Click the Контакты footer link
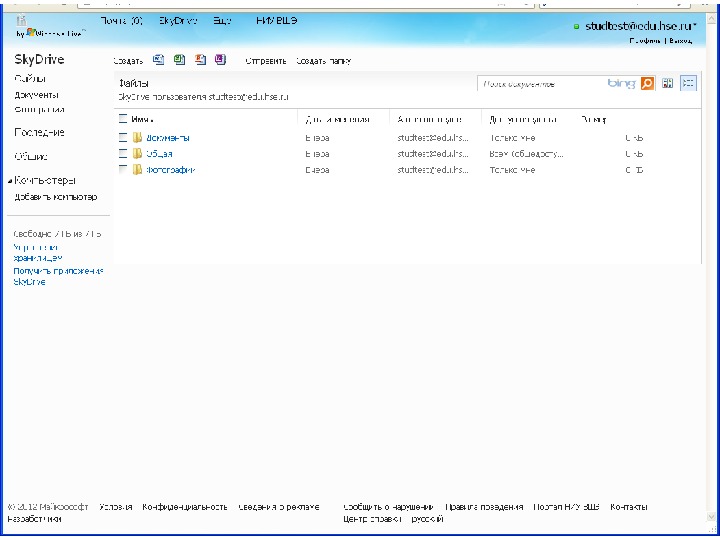 coord(629,507)
